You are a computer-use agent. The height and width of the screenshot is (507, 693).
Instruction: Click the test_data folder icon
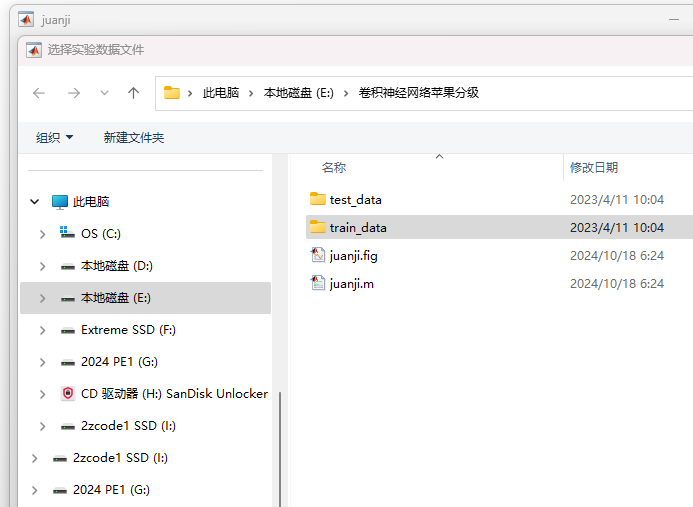(318, 199)
